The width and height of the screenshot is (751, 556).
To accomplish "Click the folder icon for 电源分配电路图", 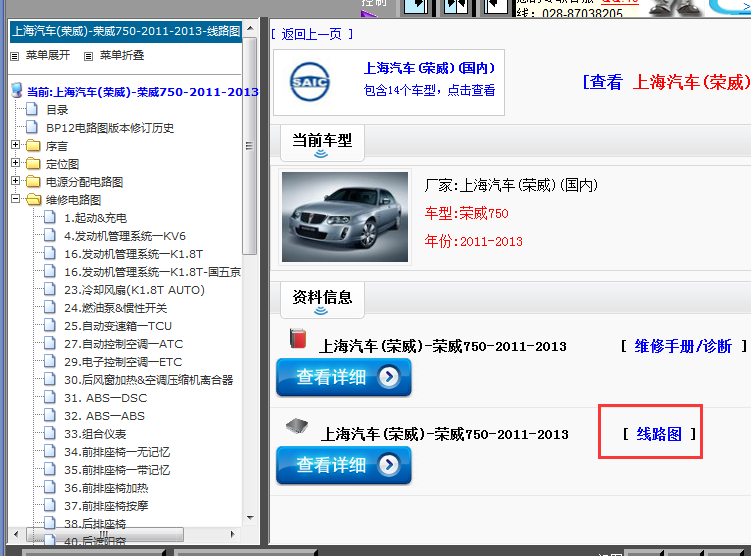I will point(33,181).
